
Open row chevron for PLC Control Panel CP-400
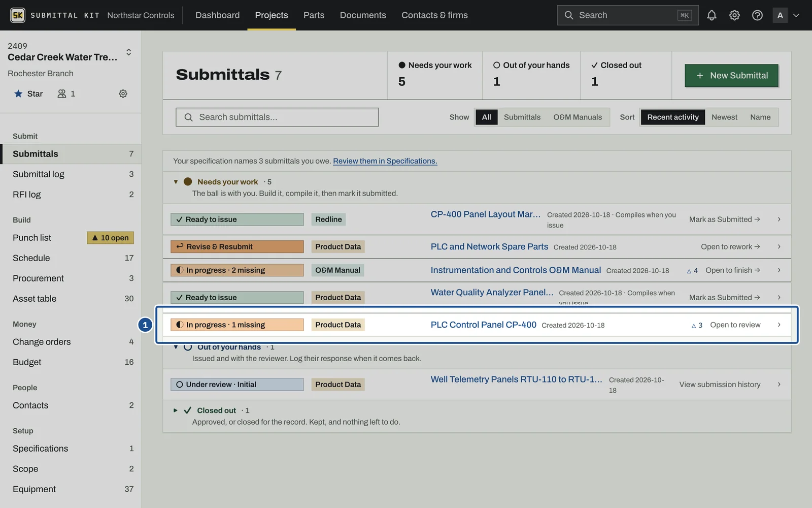779,325
